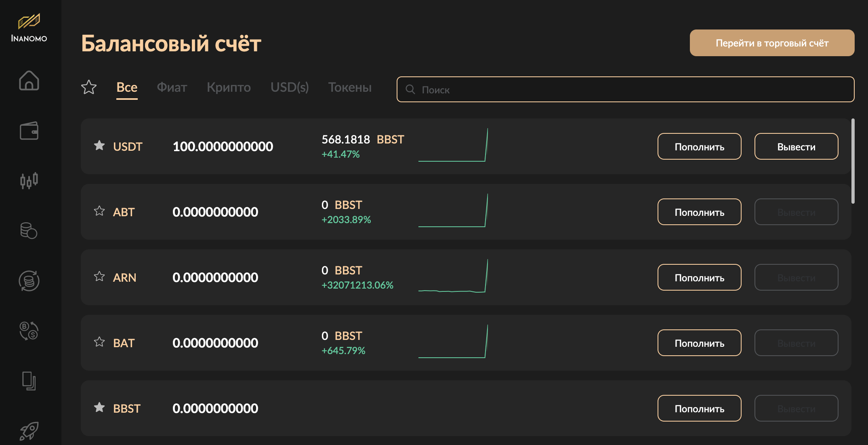
Task: Open the wallet icon in sidebar
Action: (x=29, y=131)
